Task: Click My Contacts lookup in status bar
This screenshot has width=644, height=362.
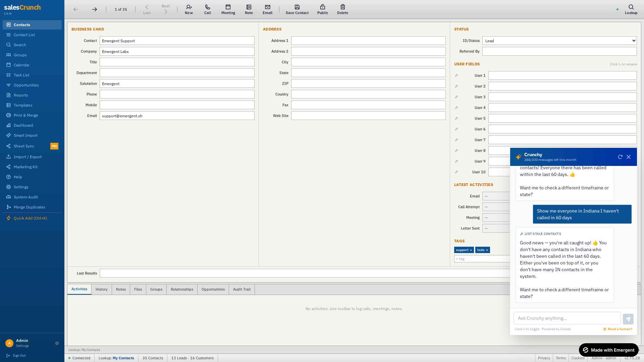Action: [x=123, y=358]
